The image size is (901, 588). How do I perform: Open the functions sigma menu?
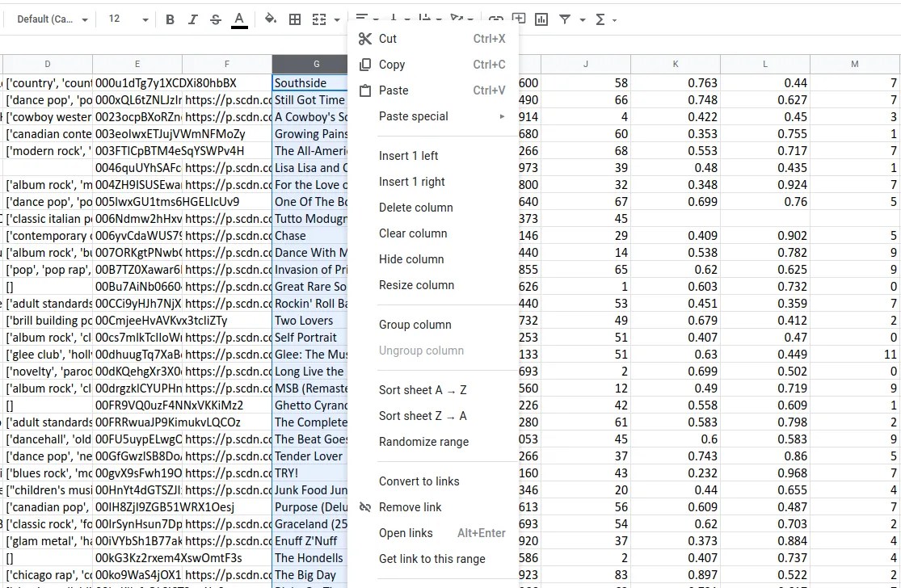pos(600,19)
